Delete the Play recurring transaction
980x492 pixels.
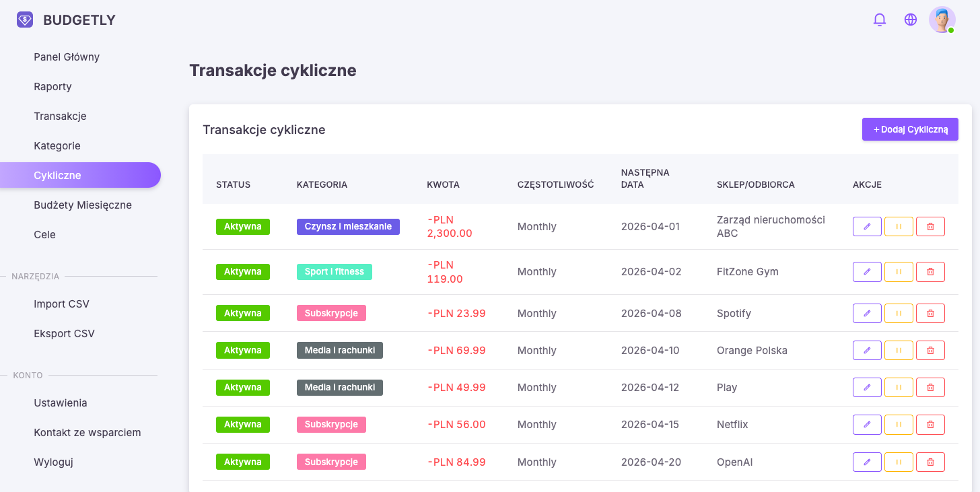(930, 388)
